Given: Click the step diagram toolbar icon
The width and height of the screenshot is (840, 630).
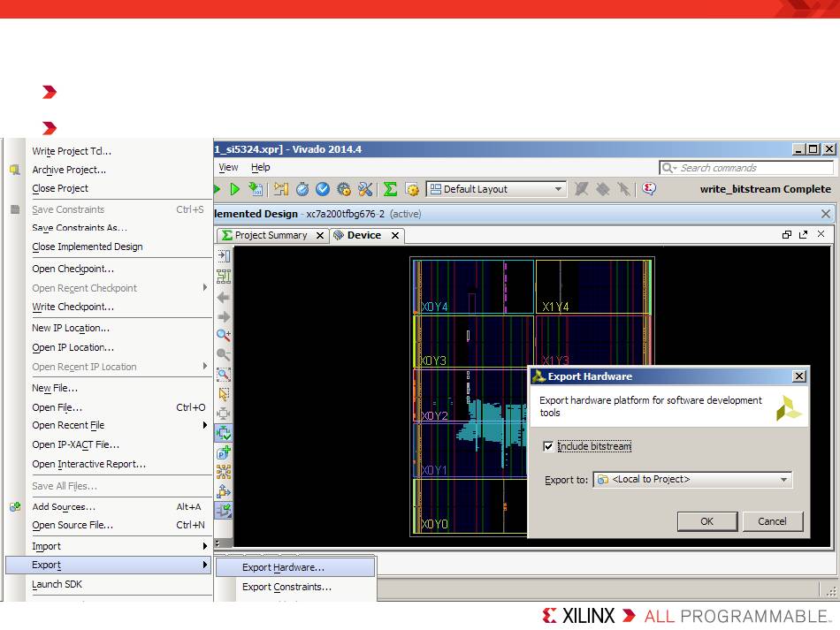Looking at the screenshot, I should (280, 189).
